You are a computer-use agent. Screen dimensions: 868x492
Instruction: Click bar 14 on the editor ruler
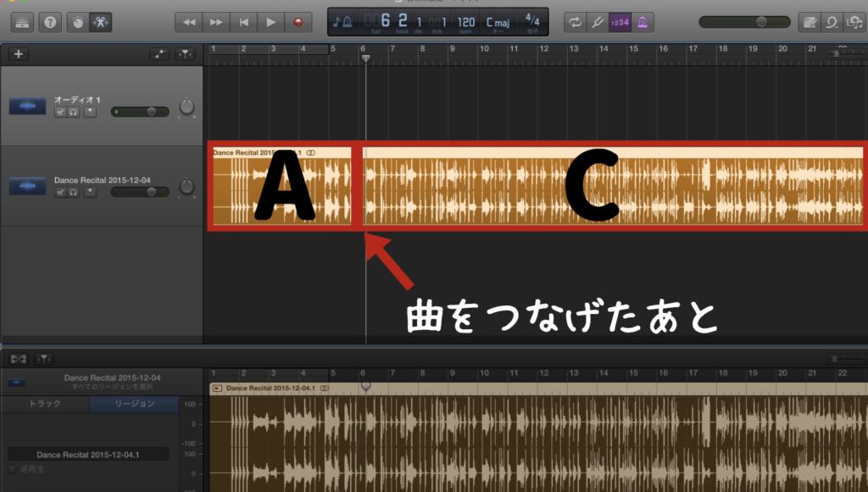point(604,373)
